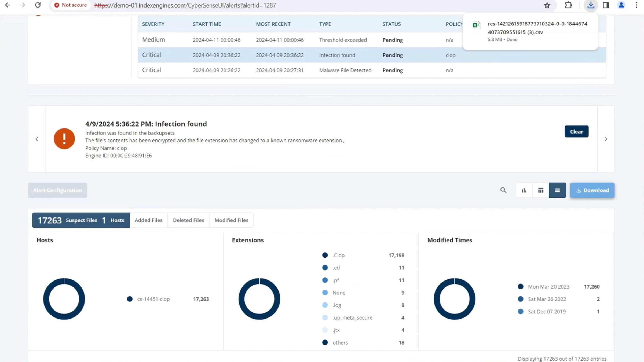
Task: Select the Malware File Detected row
Action: tap(345, 70)
